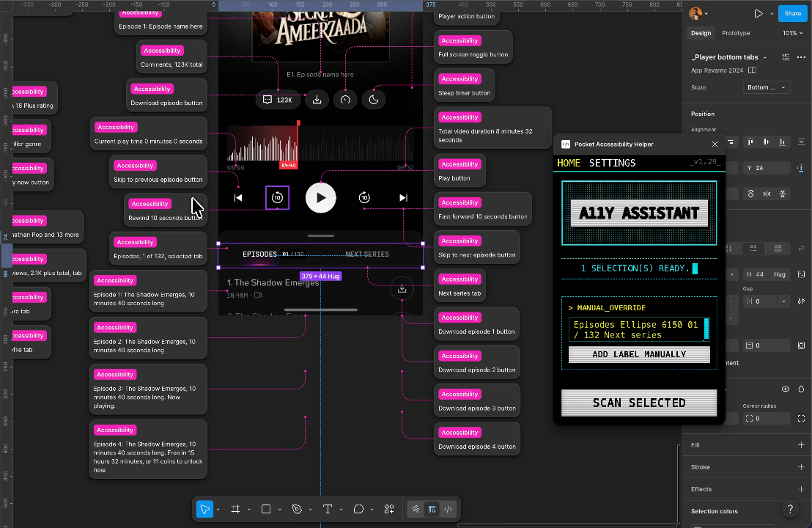The width and height of the screenshot is (812, 528).
Task: Toggle individual corner radius icon
Action: click(801, 419)
